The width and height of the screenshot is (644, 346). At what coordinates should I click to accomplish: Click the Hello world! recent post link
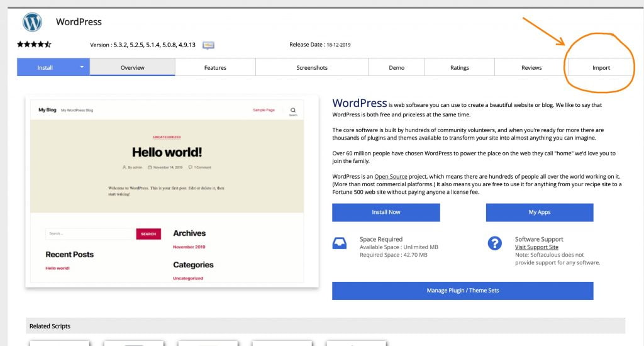pyautogui.click(x=57, y=268)
